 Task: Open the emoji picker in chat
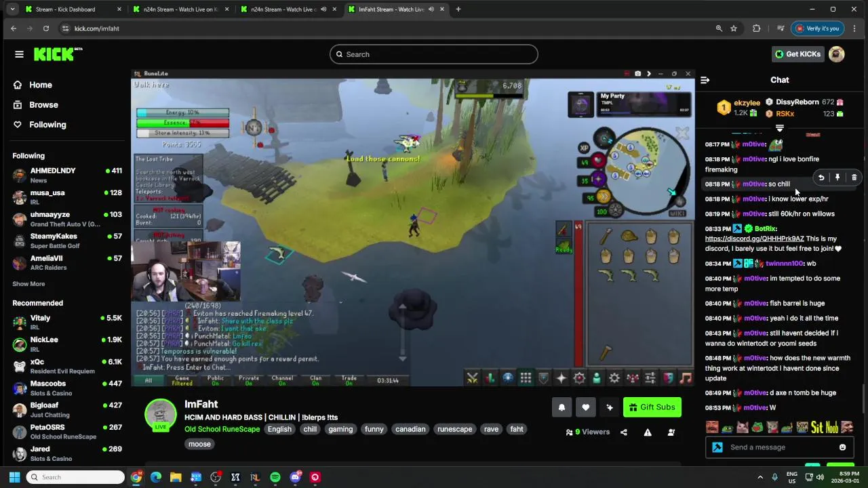point(842,447)
